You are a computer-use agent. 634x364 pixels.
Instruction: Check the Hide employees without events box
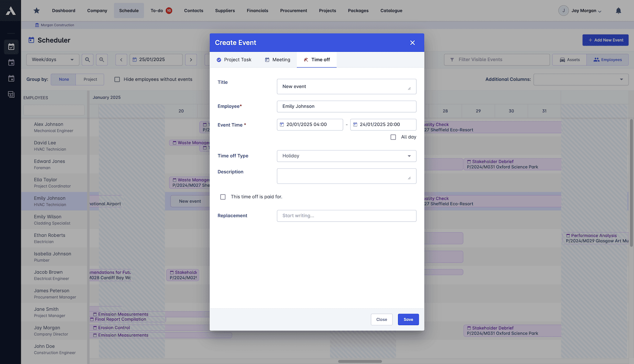tap(117, 79)
